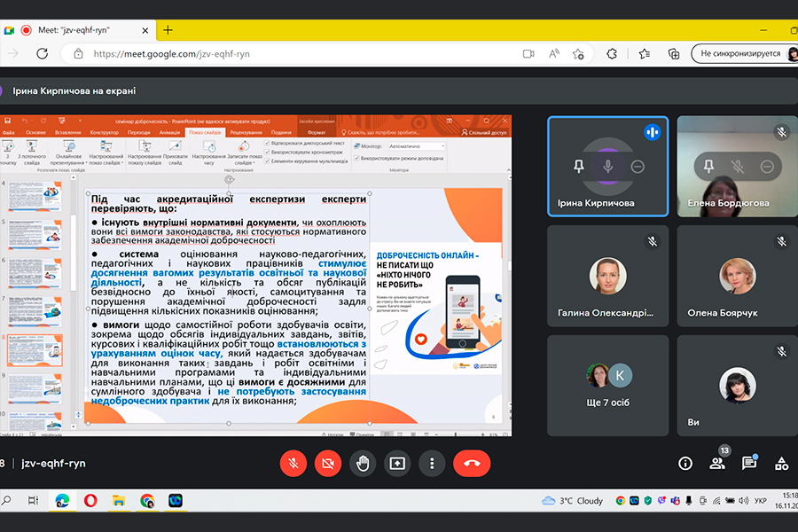This screenshot has width=798, height=532.
Task: Click the volume icon in system tray
Action: (x=744, y=501)
